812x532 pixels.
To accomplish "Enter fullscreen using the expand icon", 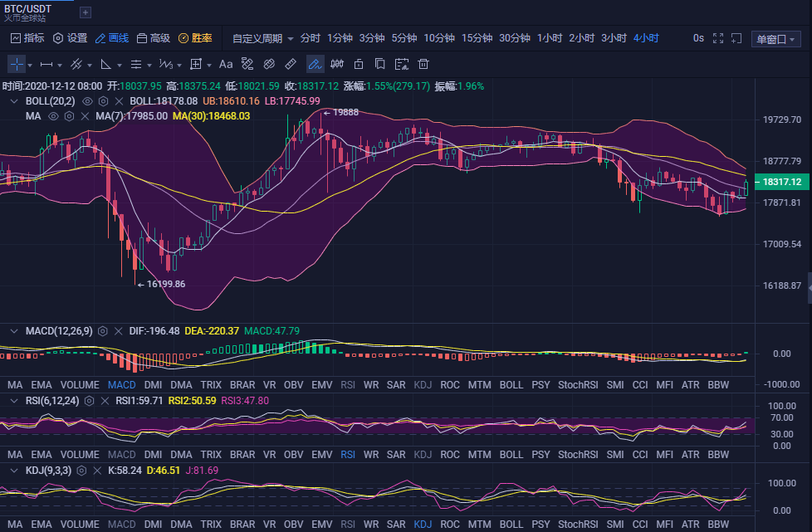I will click(x=717, y=38).
